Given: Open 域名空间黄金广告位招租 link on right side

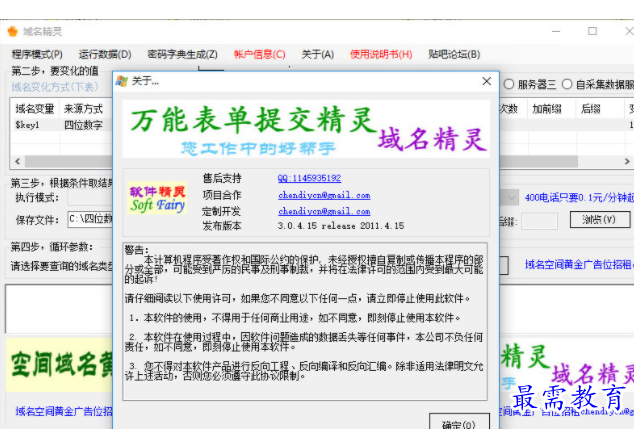Looking at the screenshot, I should pos(579,264).
